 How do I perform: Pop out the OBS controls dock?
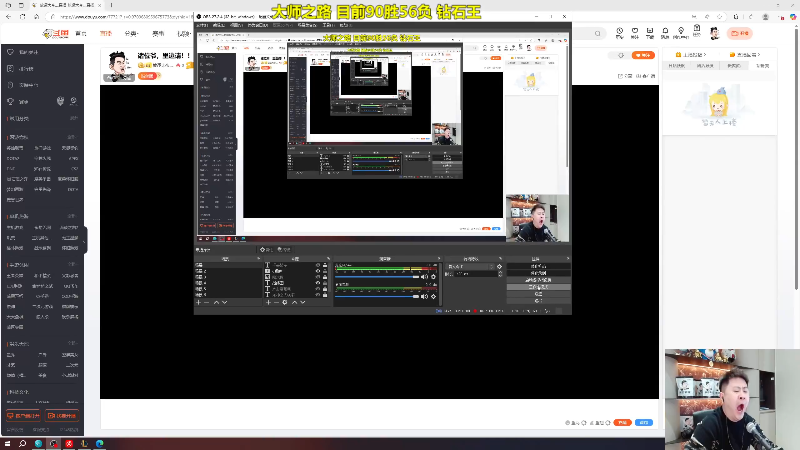[568, 259]
